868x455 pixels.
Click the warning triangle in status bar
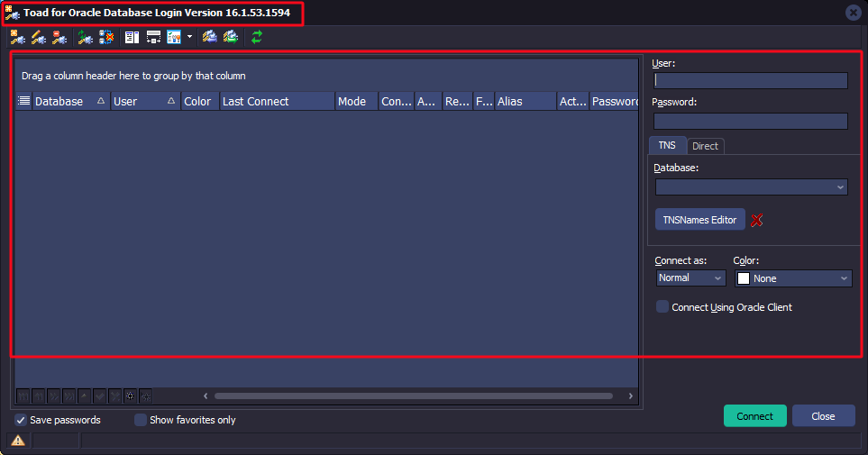(18, 441)
